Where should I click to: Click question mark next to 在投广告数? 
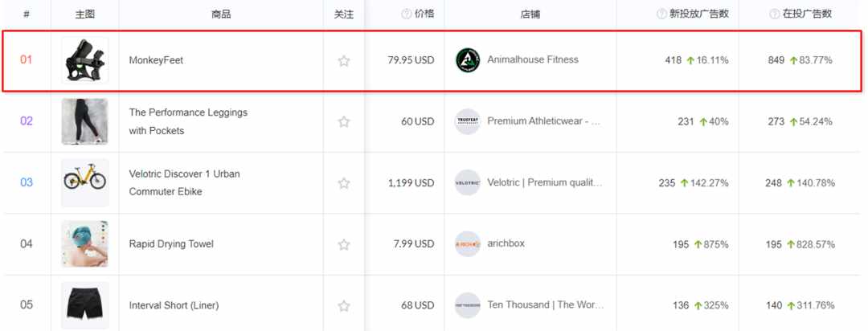(775, 14)
